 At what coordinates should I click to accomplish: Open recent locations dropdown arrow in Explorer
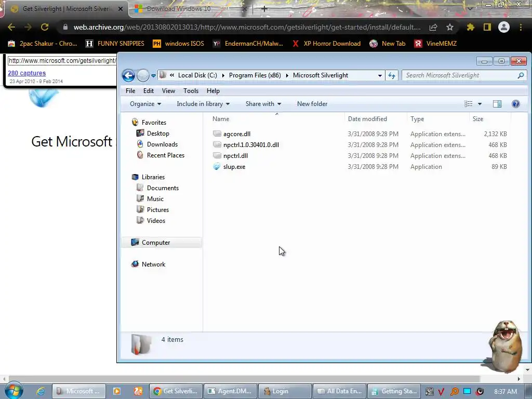point(153,76)
